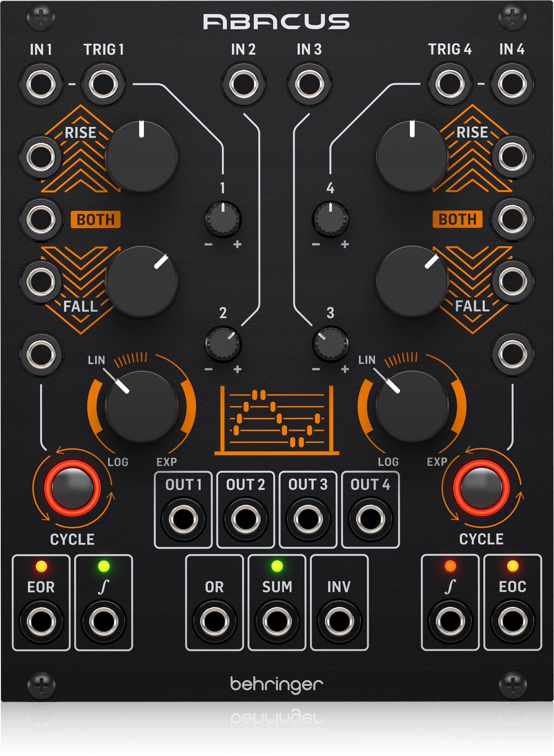Image resolution: width=554 pixels, height=756 pixels.
Task: Click the right cycle CV jack above the CYCLE button
Action: (x=512, y=354)
